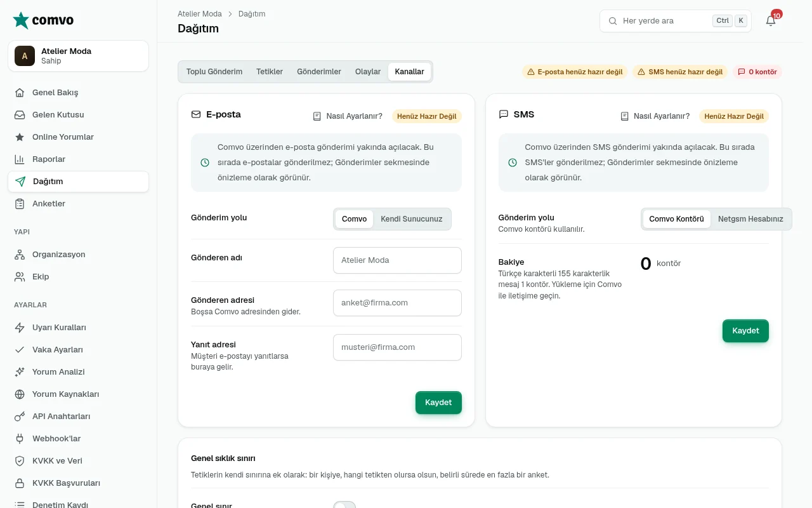Click the Gelen Kutusu inbox icon
Image resolution: width=812 pixels, height=508 pixels.
pyautogui.click(x=20, y=115)
